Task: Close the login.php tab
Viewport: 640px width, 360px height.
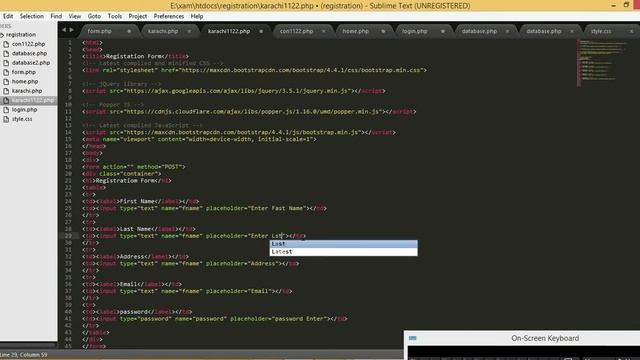Action: [442, 31]
